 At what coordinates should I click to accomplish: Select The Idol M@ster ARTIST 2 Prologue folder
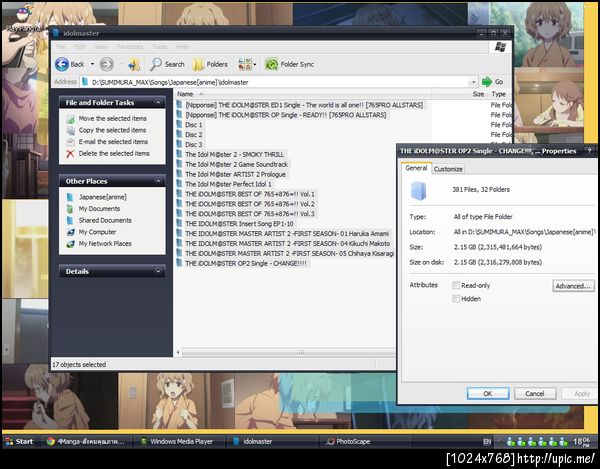coord(235,174)
